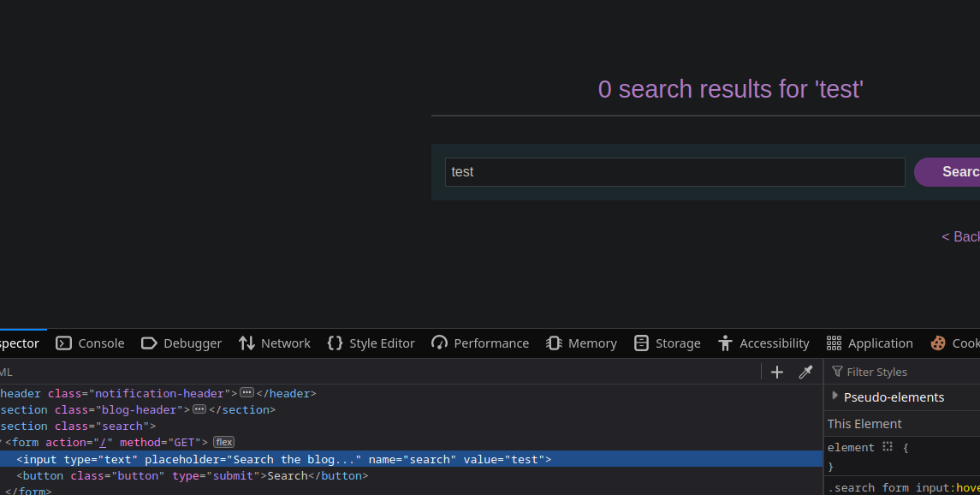The height and width of the screenshot is (495, 980).
Task: Click the Style Editor braces icon
Action: coord(336,343)
